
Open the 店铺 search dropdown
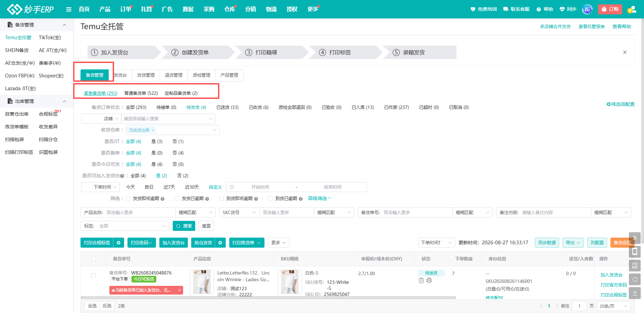(168, 119)
